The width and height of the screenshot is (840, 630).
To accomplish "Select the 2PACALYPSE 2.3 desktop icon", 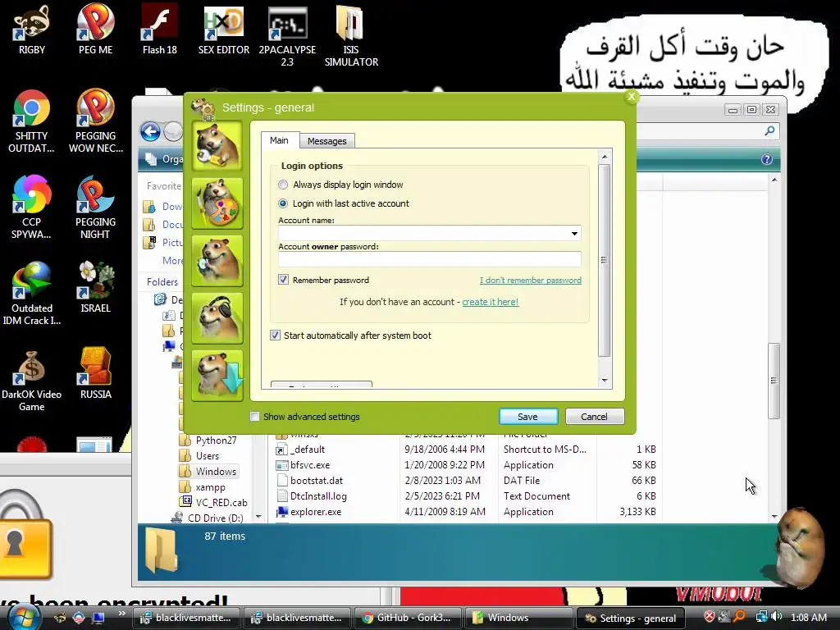I will (x=288, y=36).
